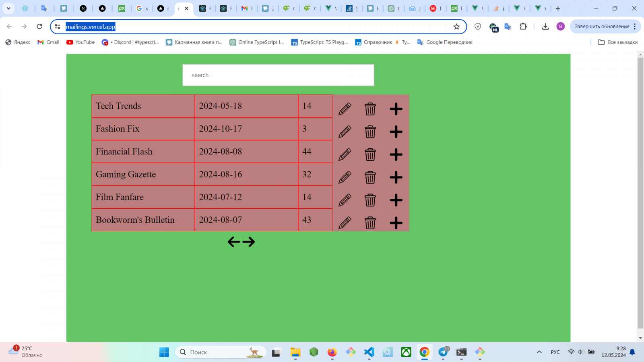Open the Discord #typescript bookmark
Image resolution: width=644 pixels, height=362 pixels.
[130, 42]
